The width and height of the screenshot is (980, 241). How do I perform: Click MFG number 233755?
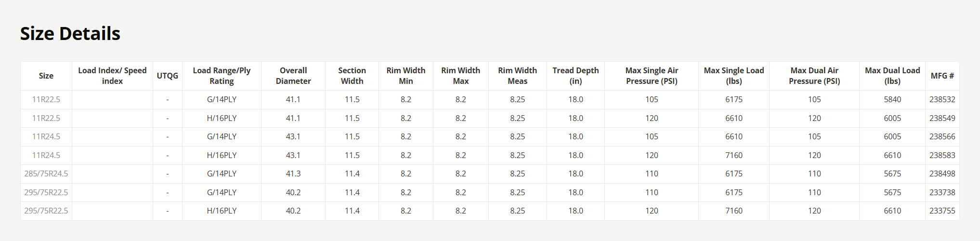pos(942,211)
